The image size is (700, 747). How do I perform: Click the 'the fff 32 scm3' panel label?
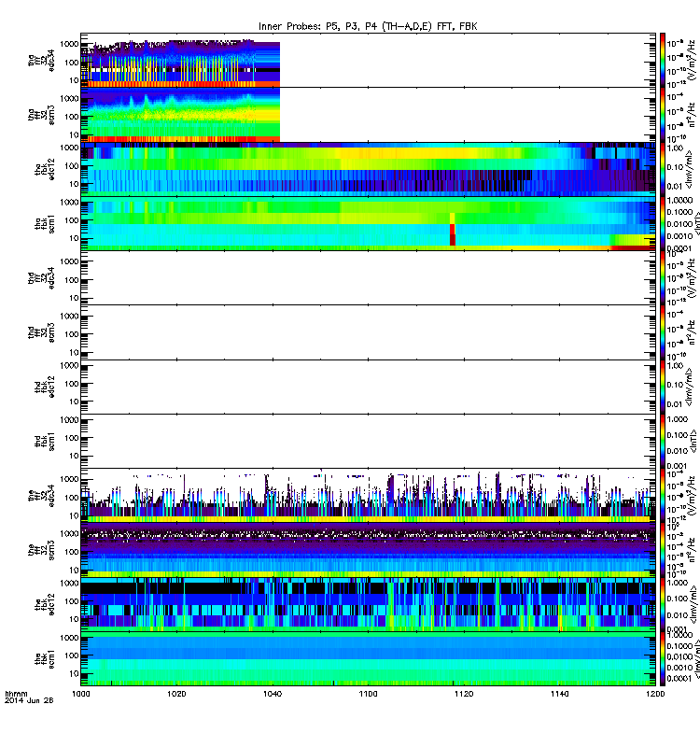coord(41,550)
